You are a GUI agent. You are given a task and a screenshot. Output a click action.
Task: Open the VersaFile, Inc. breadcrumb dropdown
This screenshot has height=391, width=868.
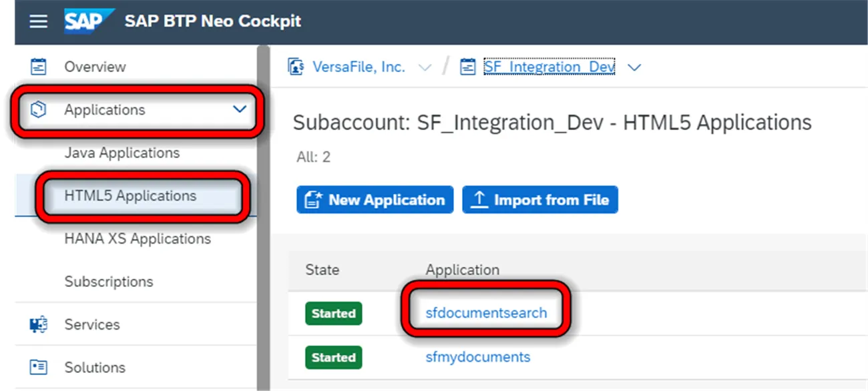coord(425,67)
